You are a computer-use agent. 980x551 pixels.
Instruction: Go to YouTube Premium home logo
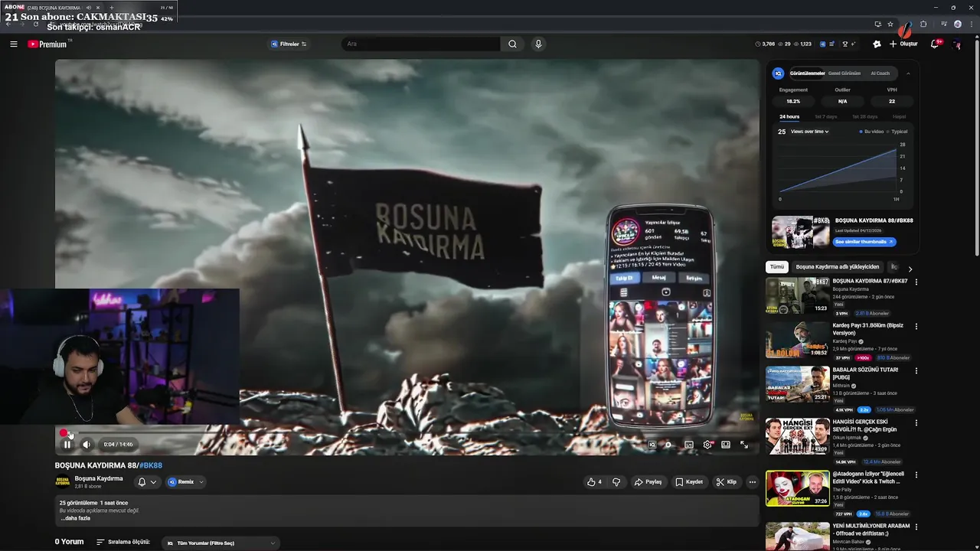[x=47, y=44]
